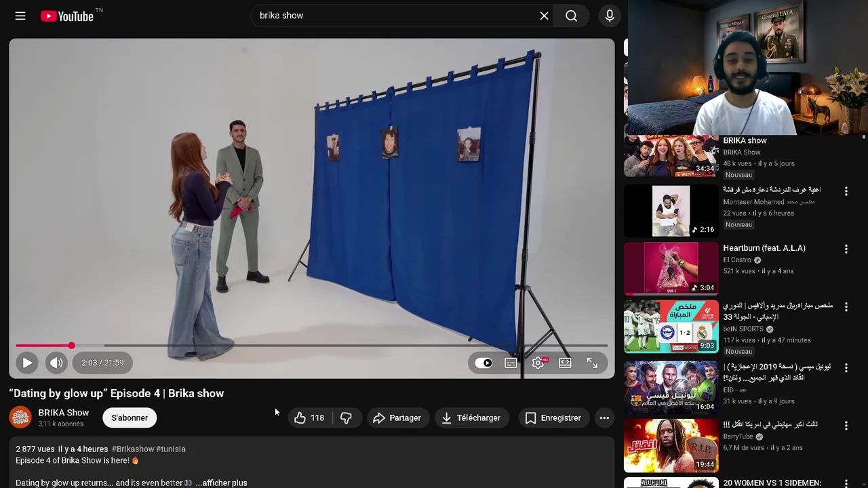This screenshot has height=488, width=868.
Task: Click the 20 WOMEN VS 1 SIDEMEN title
Action: 772,483
